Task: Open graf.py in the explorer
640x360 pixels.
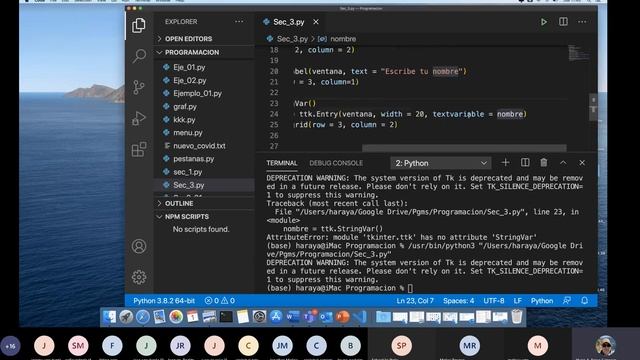Action: pos(204,107)
